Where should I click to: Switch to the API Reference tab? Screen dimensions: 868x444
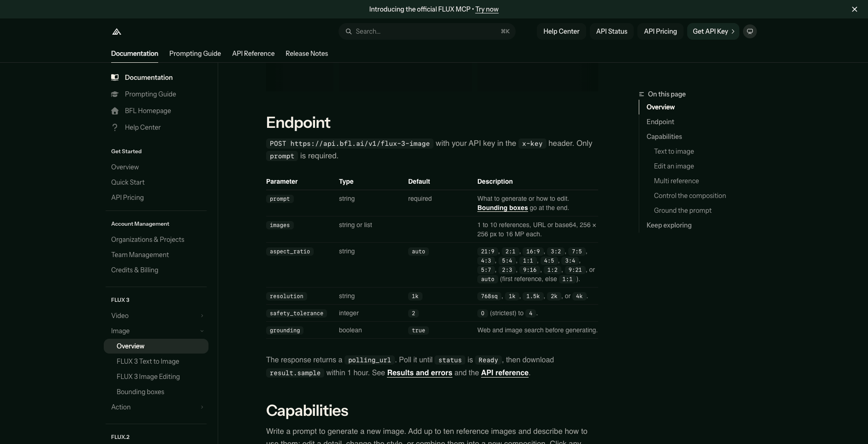point(253,54)
